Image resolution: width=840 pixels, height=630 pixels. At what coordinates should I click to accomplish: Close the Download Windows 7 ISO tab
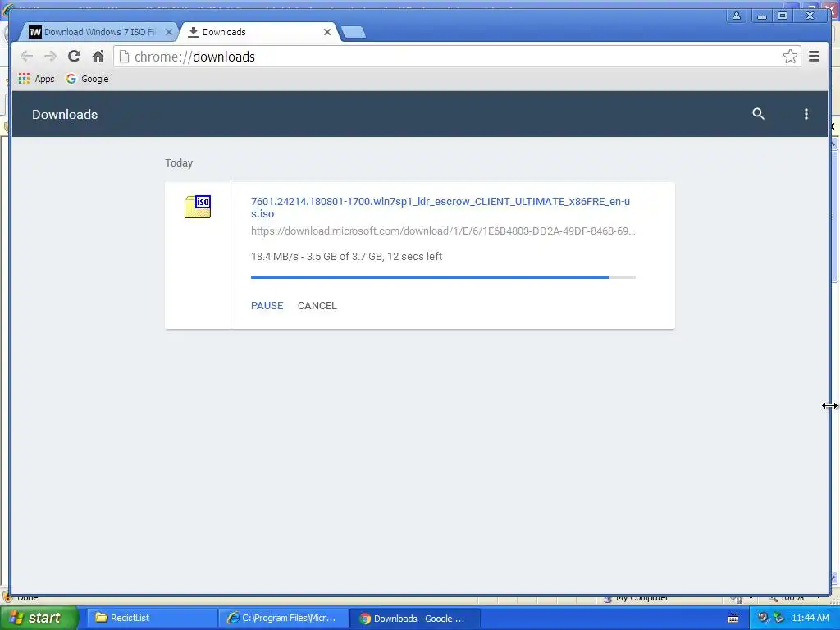click(x=168, y=32)
